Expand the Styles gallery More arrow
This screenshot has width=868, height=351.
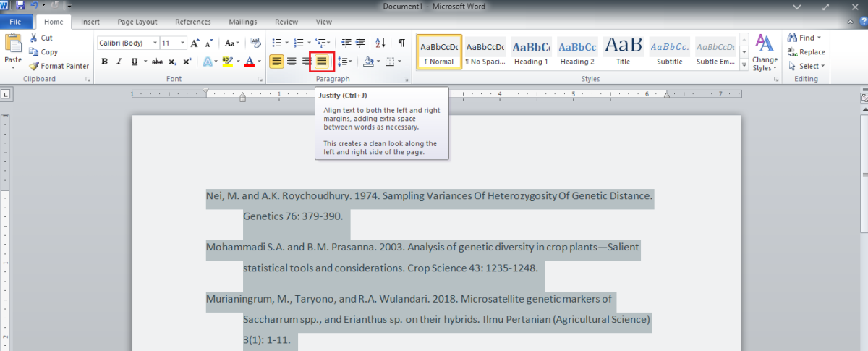744,66
